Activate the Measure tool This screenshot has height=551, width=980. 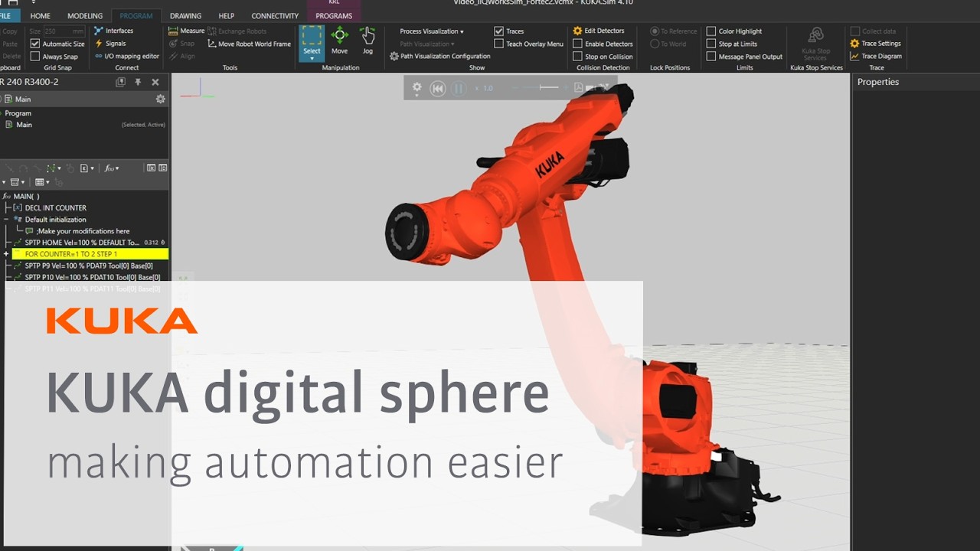click(186, 31)
